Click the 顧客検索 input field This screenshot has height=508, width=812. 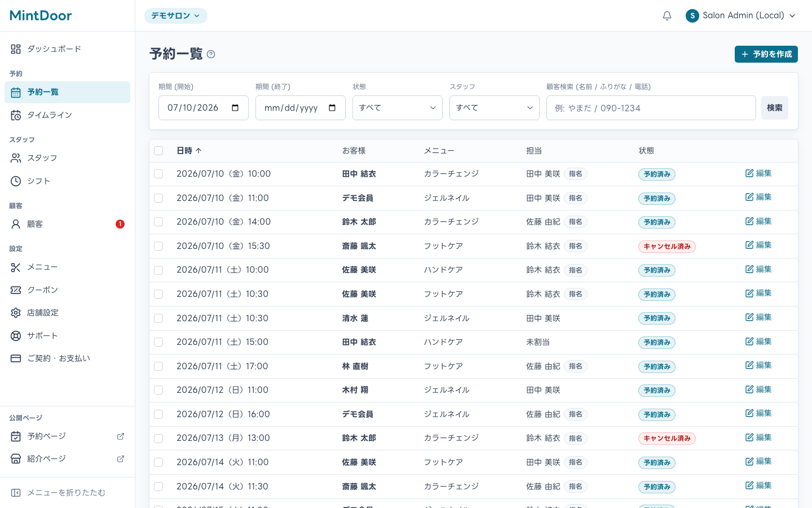(x=651, y=108)
